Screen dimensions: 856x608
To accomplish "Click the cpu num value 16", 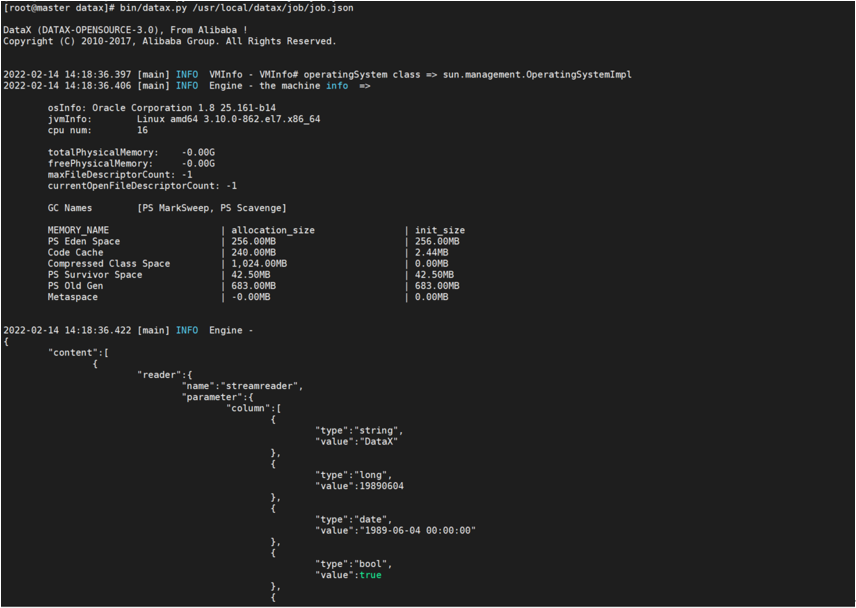I will [142, 130].
